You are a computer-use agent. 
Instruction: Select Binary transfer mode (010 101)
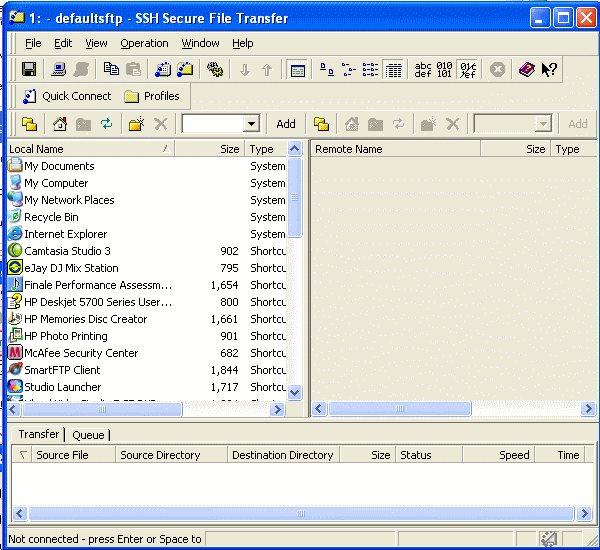tap(444, 70)
